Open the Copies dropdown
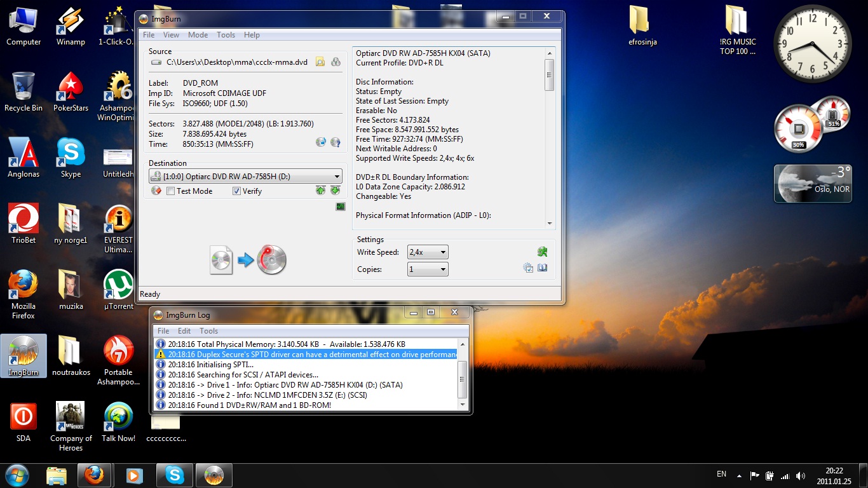 pyautogui.click(x=428, y=269)
